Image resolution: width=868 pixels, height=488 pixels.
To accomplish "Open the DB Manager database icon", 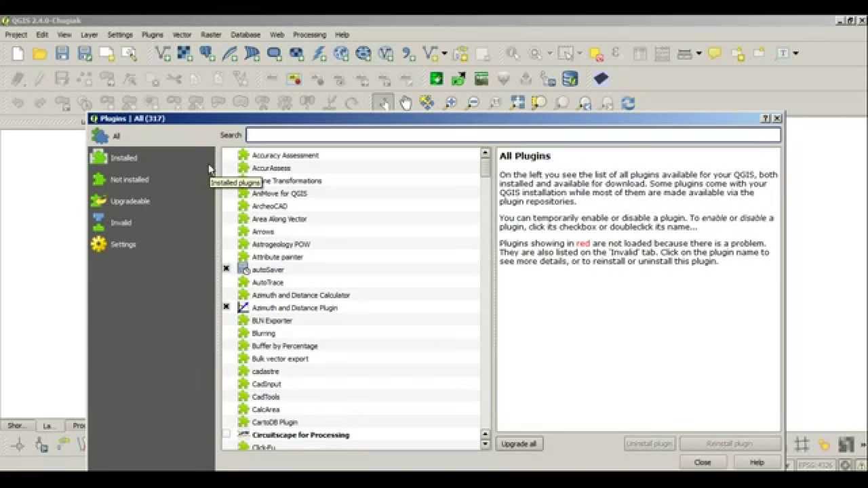I will [x=570, y=79].
